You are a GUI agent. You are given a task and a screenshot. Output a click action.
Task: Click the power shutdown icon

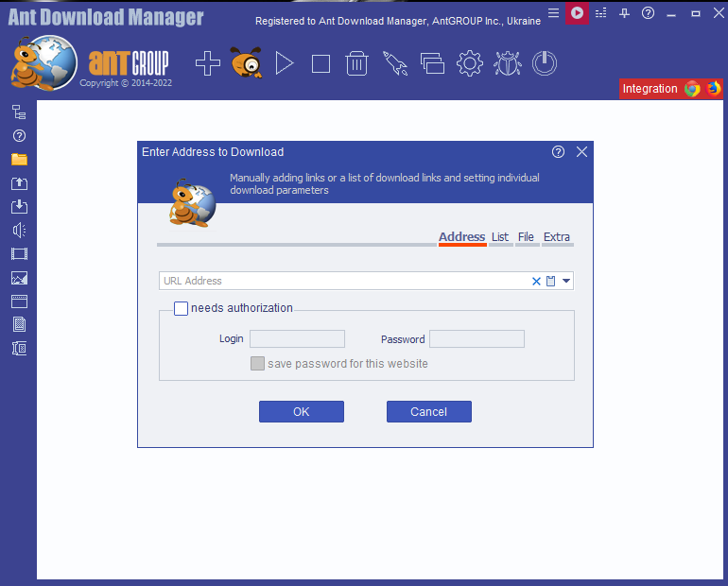point(545,63)
